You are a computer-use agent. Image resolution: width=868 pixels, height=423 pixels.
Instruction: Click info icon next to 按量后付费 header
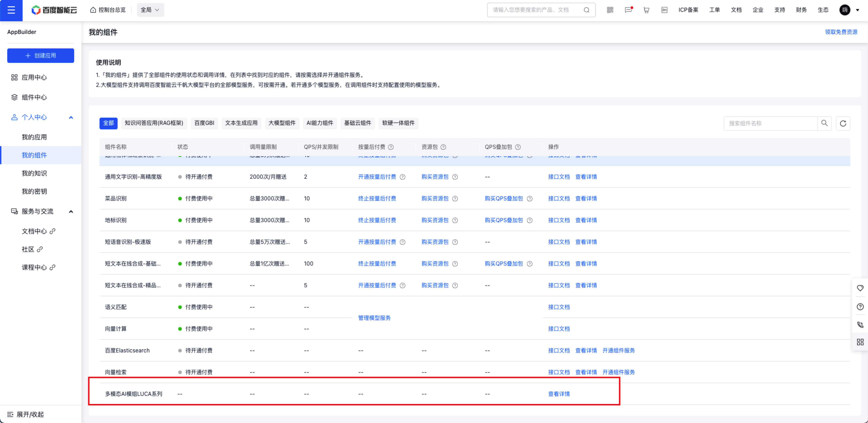click(391, 147)
